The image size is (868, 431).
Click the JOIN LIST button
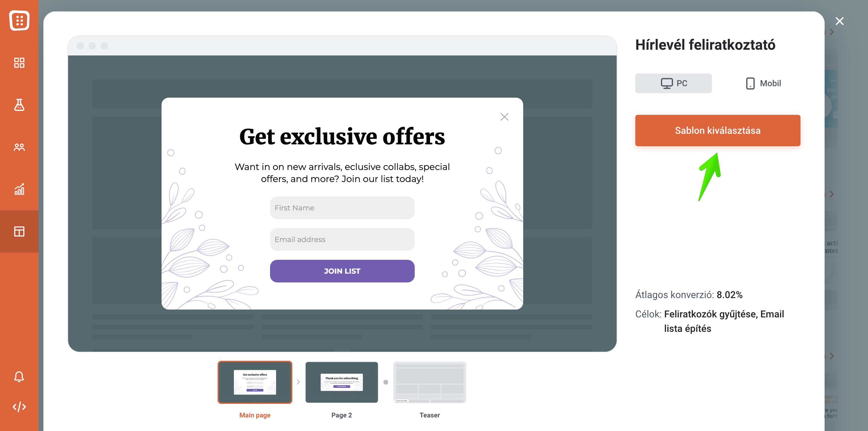[342, 271]
